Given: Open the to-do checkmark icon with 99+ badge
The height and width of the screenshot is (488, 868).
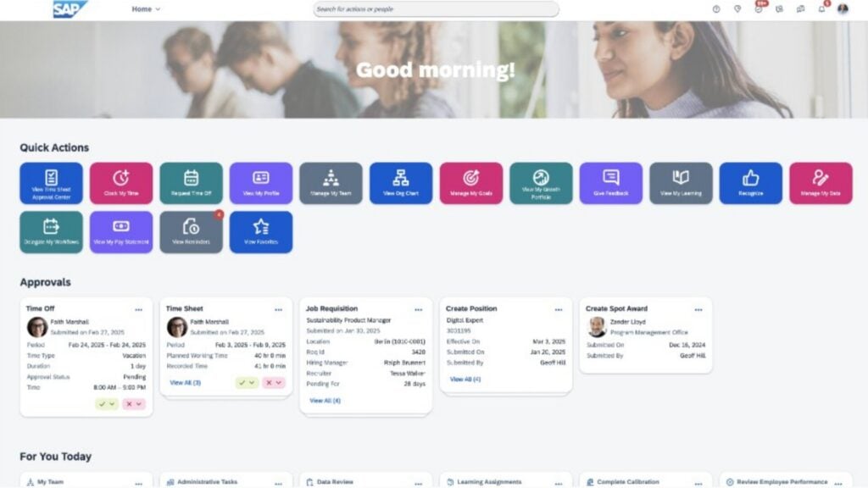Looking at the screenshot, I should pos(759,8).
